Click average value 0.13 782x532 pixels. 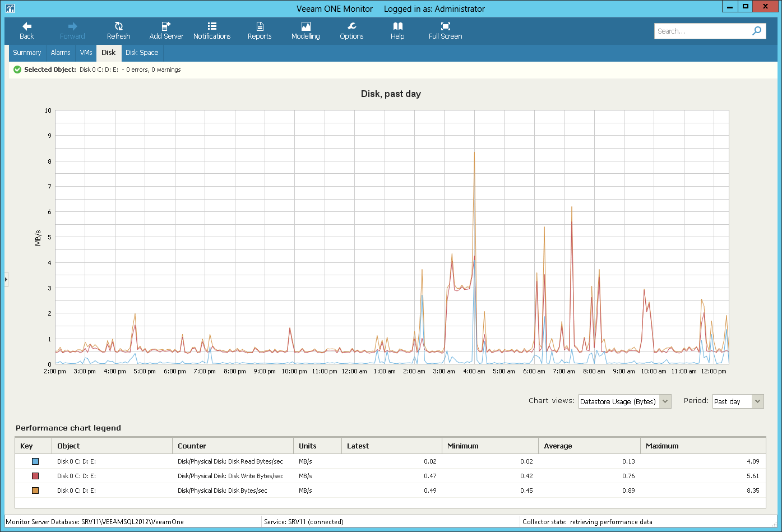[628, 461]
